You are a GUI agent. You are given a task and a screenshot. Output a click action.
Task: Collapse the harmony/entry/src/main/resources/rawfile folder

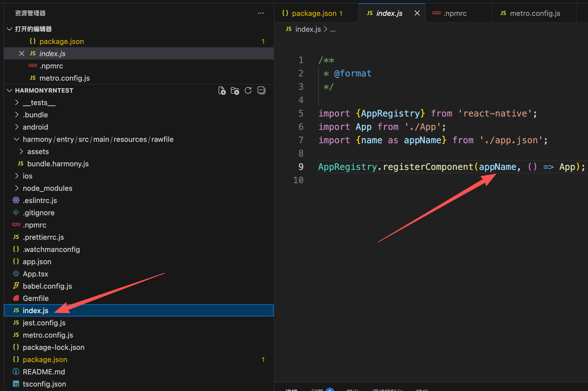click(x=17, y=139)
